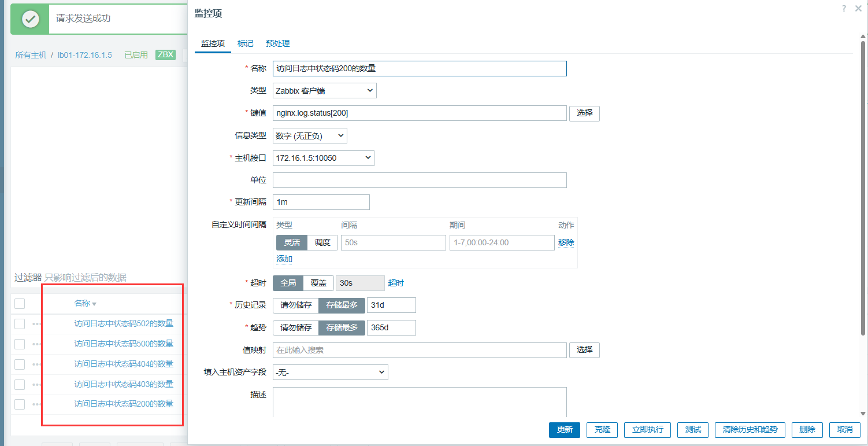The height and width of the screenshot is (446, 868).
Task: Close the 监控项 dialog with X
Action: click(858, 9)
